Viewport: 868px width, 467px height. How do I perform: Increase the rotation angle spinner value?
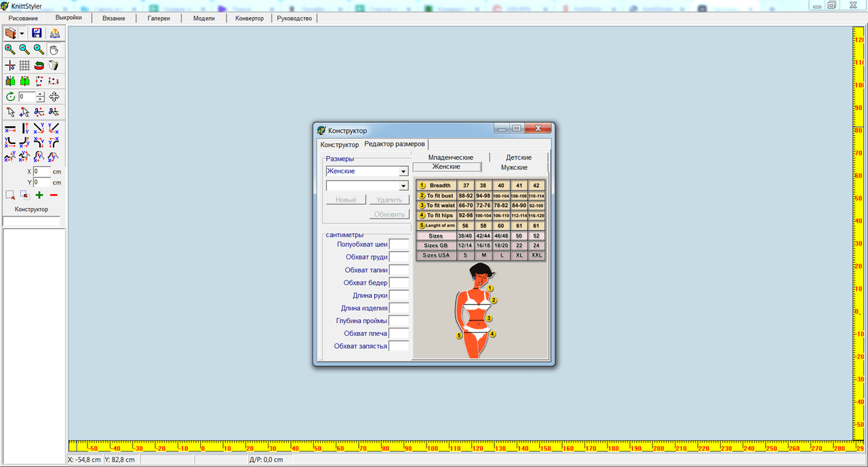(41, 94)
